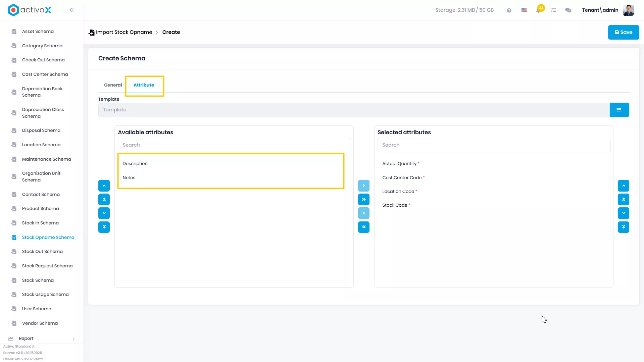This screenshot has width=644, height=362.
Task: Open Product Schema in sidebar
Action: pyautogui.click(x=41, y=209)
